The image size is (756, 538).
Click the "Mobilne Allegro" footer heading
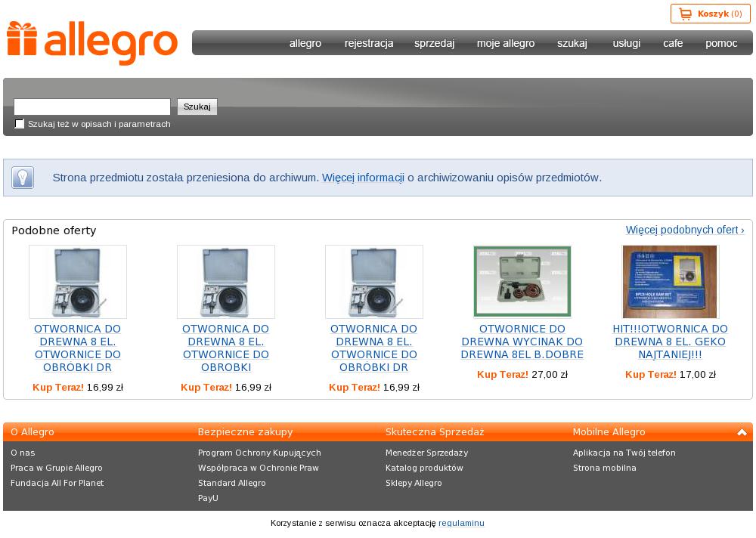(609, 432)
